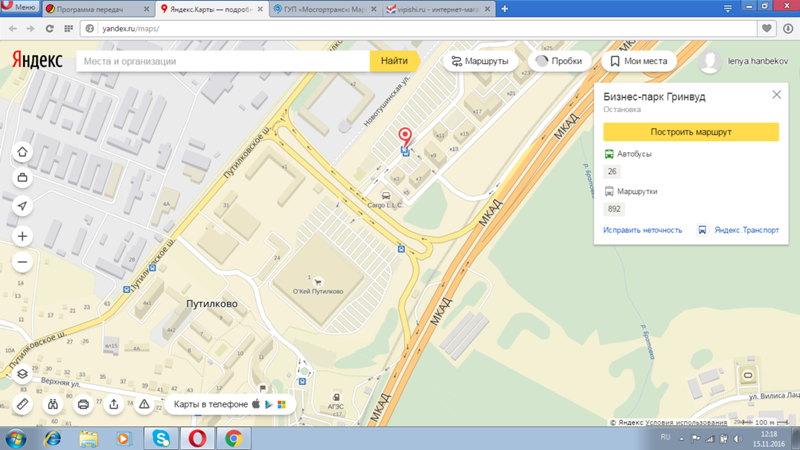Click Условия использования link
This screenshot has height=450, width=800.
pyautogui.click(x=686, y=422)
